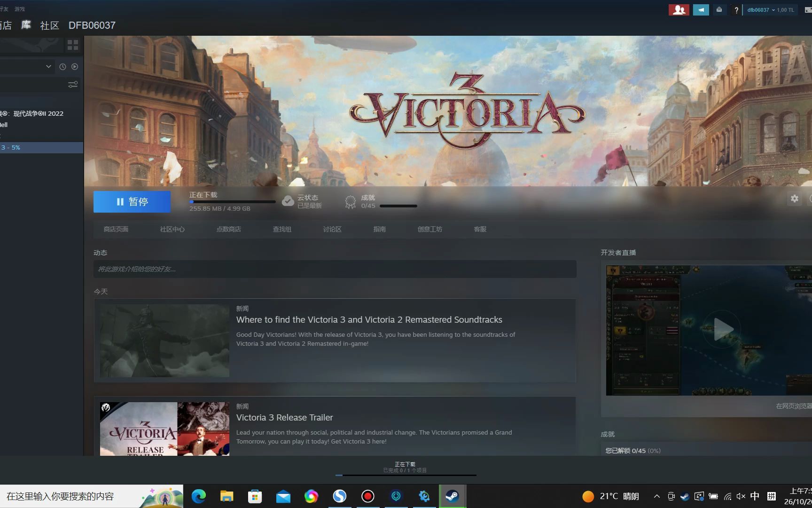Image resolution: width=812 pixels, height=508 pixels.
Task: Open File Explorer from taskbar
Action: click(226, 496)
